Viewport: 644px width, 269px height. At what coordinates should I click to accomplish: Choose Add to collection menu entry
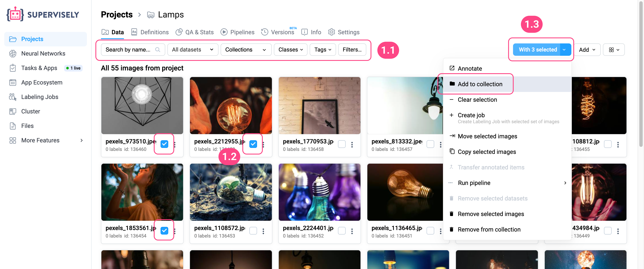(507, 84)
